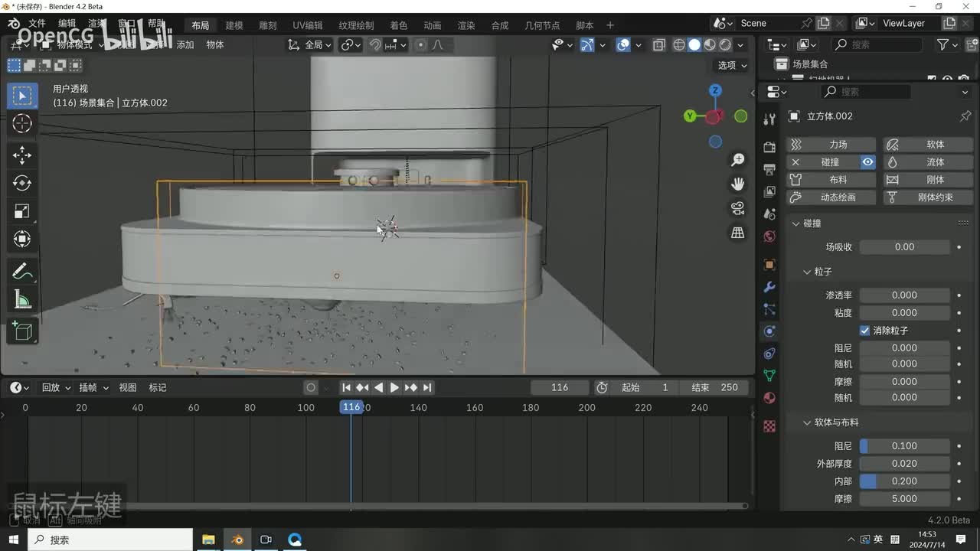This screenshot has height=551, width=980.
Task: Open the 编辑 menu
Action: [x=67, y=24]
